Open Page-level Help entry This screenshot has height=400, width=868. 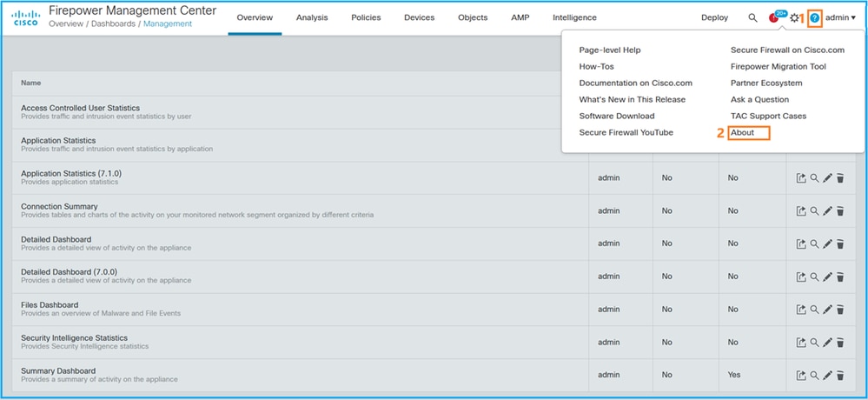[610, 50]
